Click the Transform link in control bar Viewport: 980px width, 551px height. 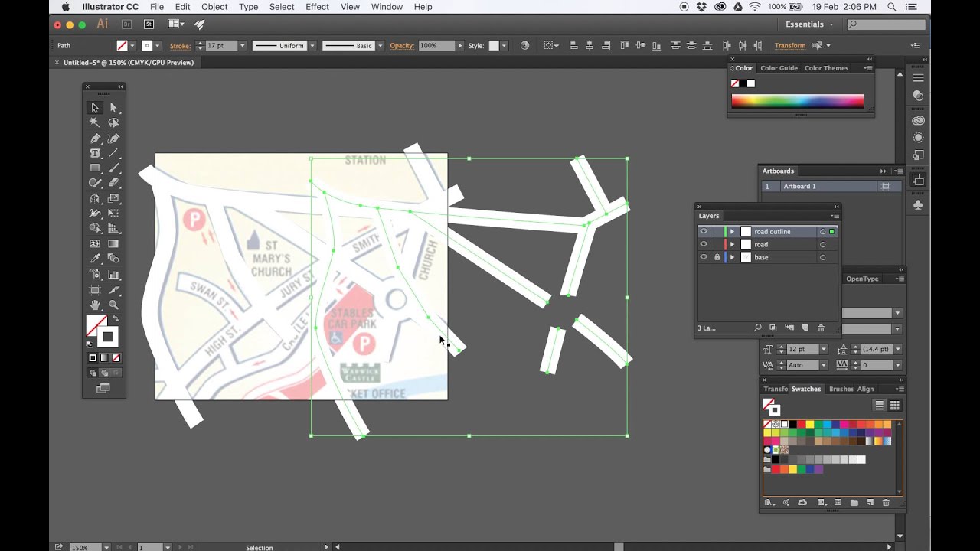789,46
